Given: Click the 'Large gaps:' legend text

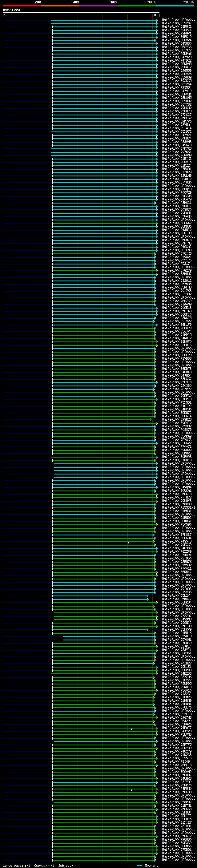Looking at the screenshot, I should tap(13, 866).
